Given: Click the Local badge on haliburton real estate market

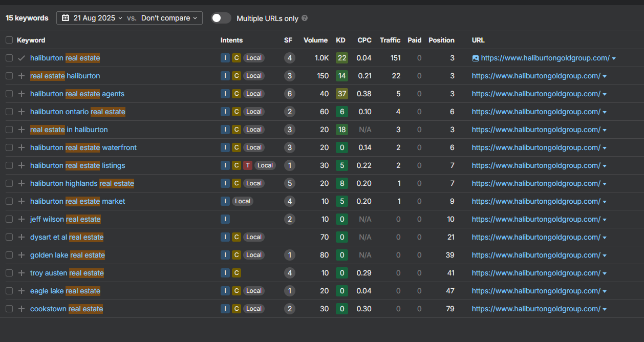Looking at the screenshot, I should (x=243, y=201).
